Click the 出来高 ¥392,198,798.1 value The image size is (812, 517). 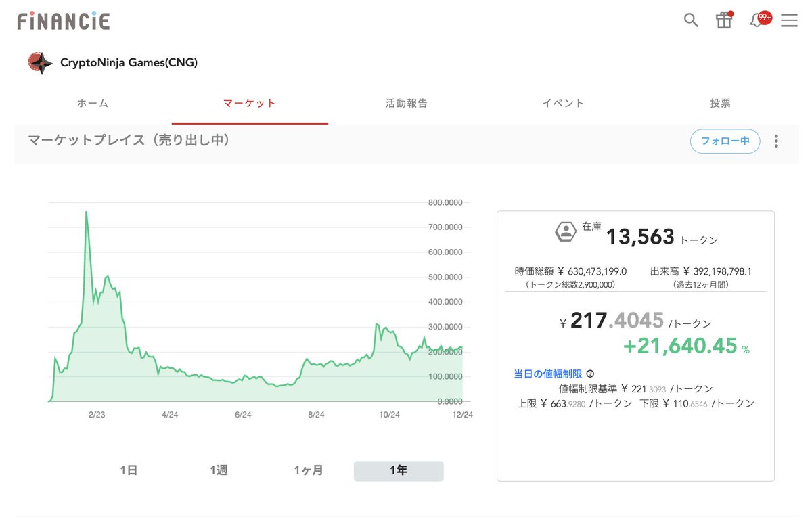pos(700,271)
